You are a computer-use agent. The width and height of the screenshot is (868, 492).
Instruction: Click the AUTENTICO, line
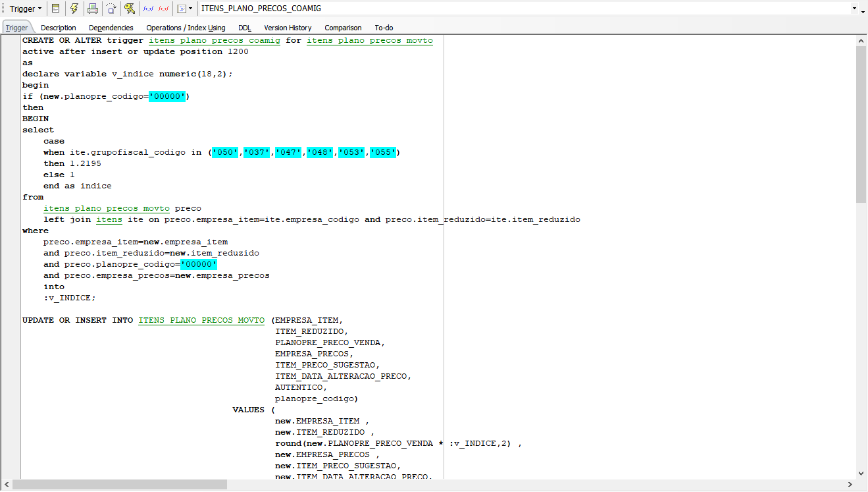(x=301, y=387)
